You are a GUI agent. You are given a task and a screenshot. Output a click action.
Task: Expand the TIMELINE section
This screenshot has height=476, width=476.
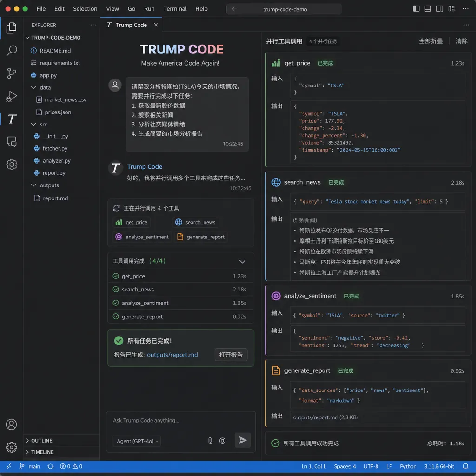tap(40, 452)
